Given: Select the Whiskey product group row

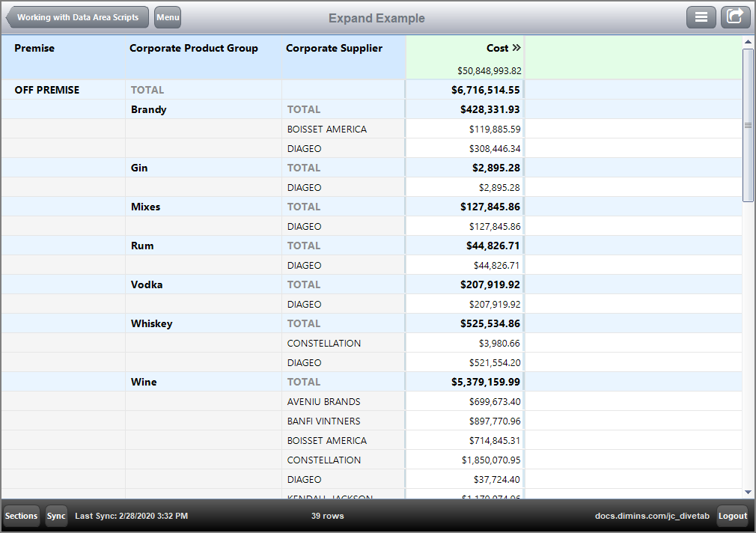Looking at the screenshot, I should coord(152,323).
